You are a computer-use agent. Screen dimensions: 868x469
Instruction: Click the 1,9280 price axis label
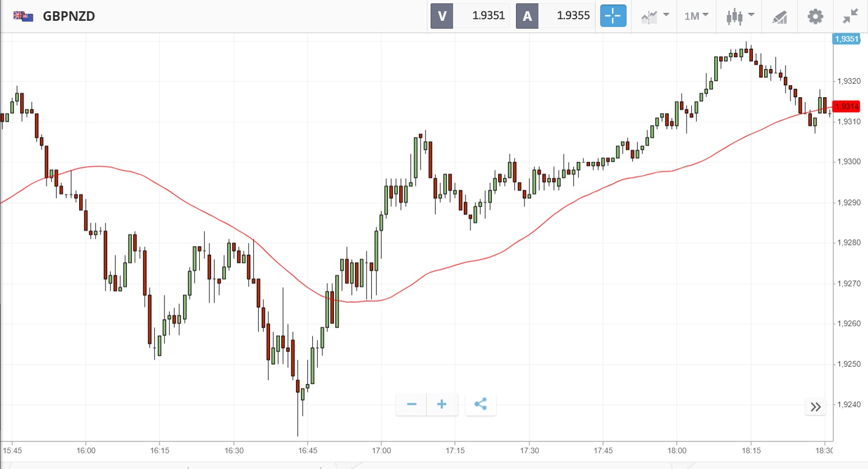848,243
